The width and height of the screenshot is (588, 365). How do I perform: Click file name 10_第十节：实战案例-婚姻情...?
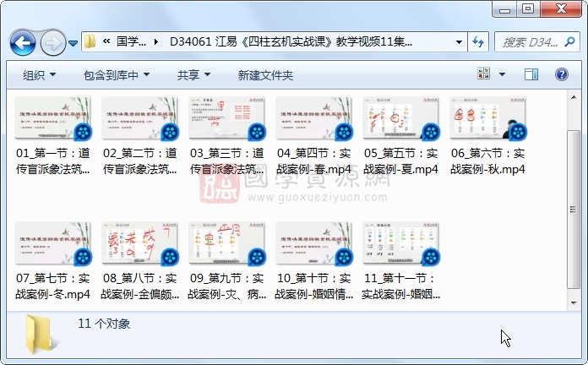pos(314,286)
